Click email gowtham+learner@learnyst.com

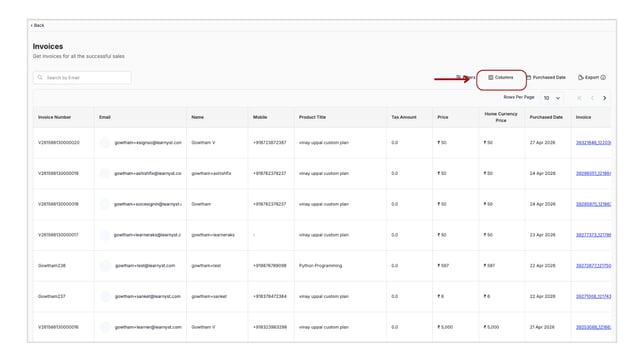tap(148, 327)
